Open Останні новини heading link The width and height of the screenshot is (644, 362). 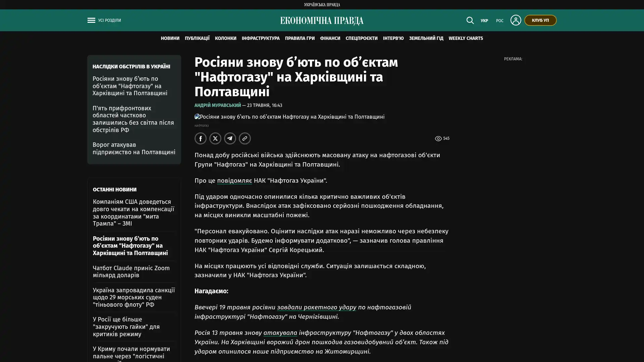click(x=115, y=190)
